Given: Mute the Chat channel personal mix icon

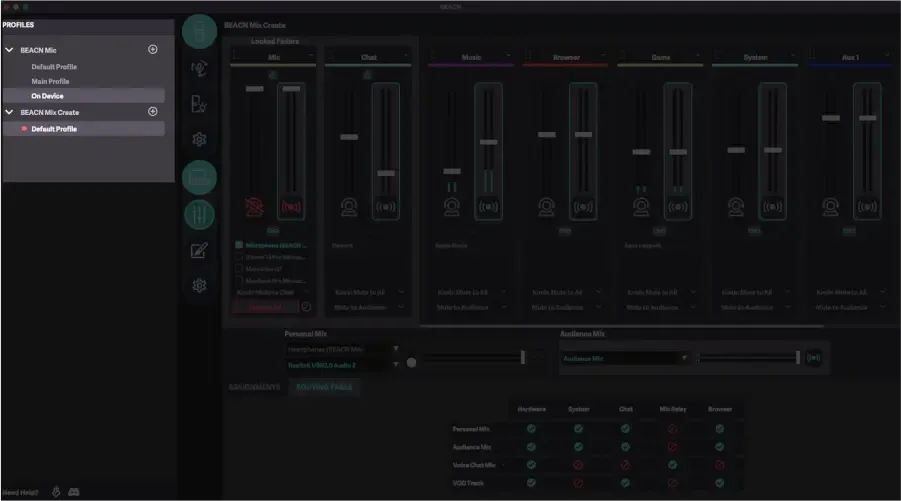Looking at the screenshot, I should [x=349, y=207].
